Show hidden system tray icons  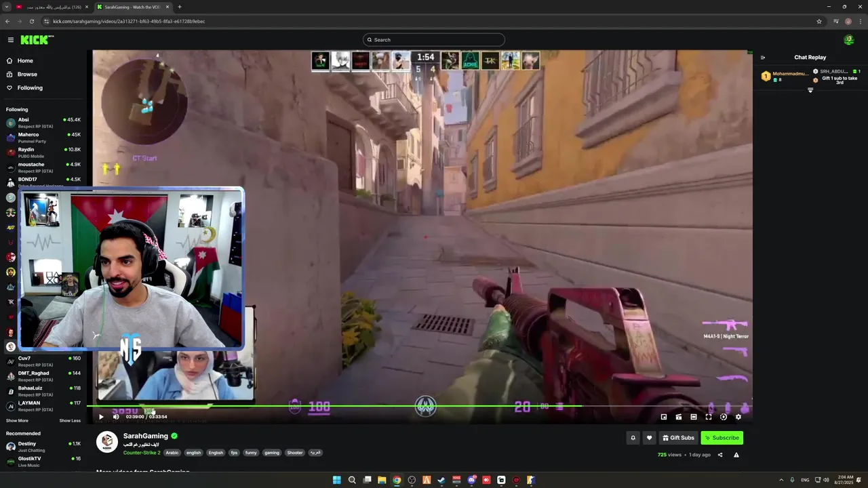pos(781,480)
